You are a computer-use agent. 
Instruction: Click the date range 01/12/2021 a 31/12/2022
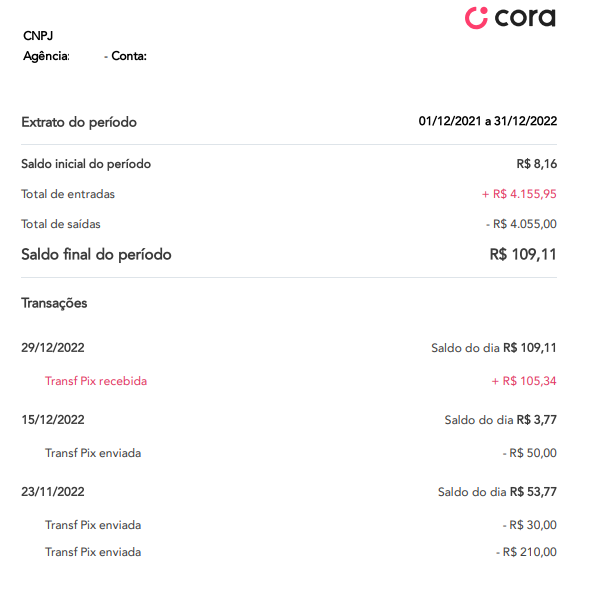(487, 121)
